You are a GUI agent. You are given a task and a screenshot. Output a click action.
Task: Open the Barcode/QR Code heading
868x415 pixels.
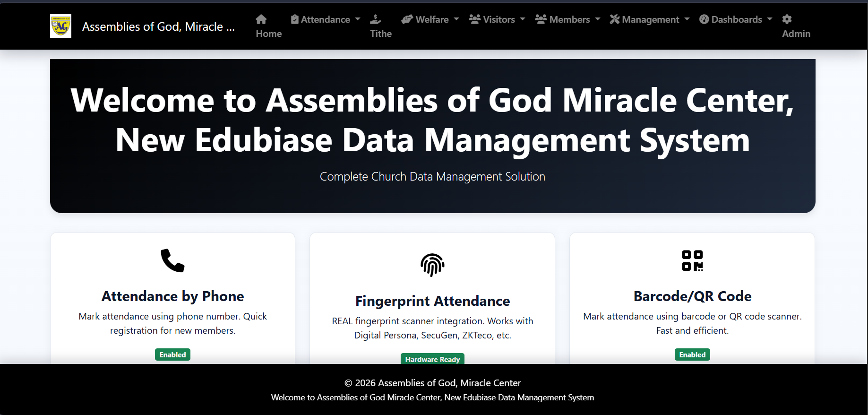[x=692, y=296]
